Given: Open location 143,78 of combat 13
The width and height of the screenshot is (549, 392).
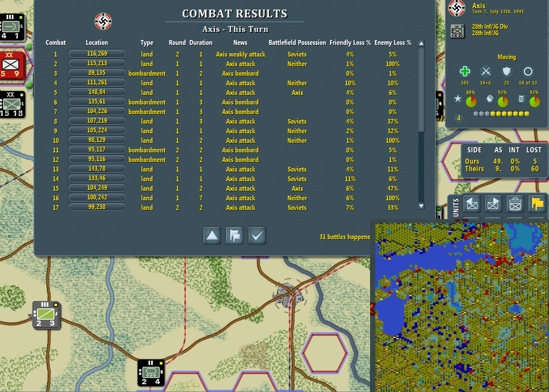Looking at the screenshot, I should click(97, 169).
